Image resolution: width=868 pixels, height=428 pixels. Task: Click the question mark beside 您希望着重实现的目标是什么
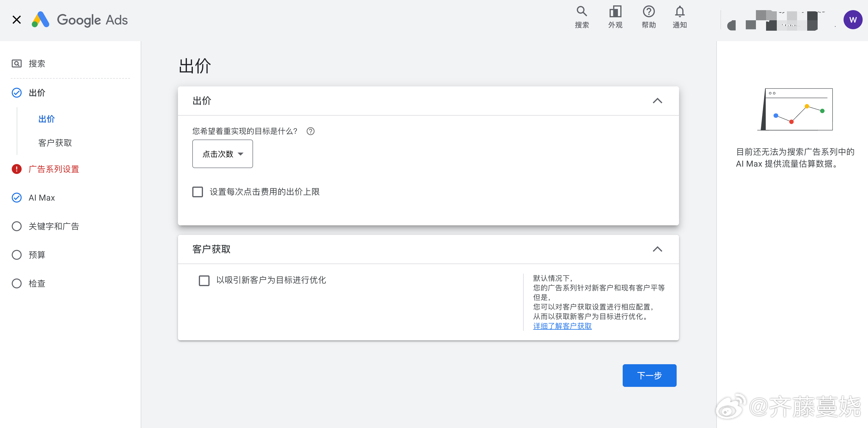[310, 131]
